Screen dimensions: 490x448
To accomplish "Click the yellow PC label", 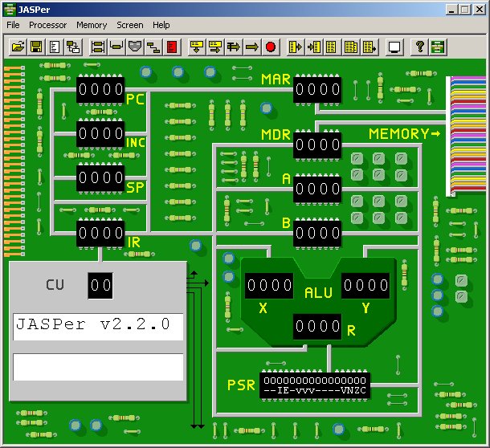I will (x=135, y=100).
